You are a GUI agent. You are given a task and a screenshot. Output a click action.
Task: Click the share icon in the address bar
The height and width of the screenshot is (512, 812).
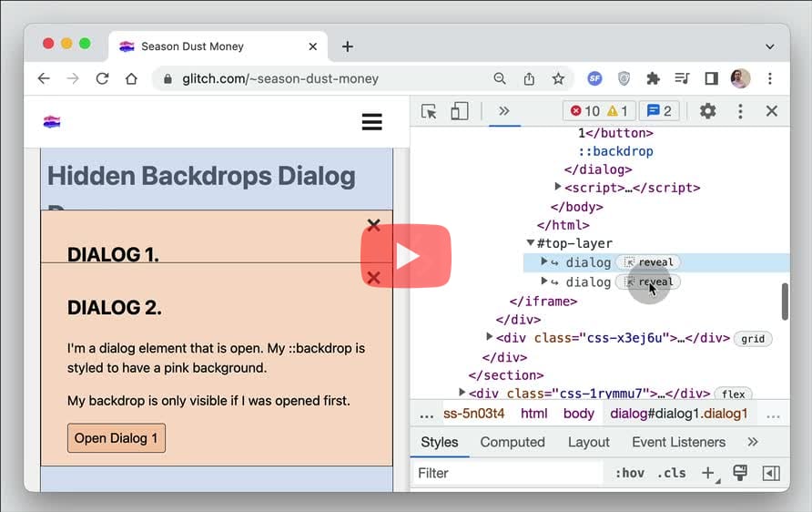[529, 78]
